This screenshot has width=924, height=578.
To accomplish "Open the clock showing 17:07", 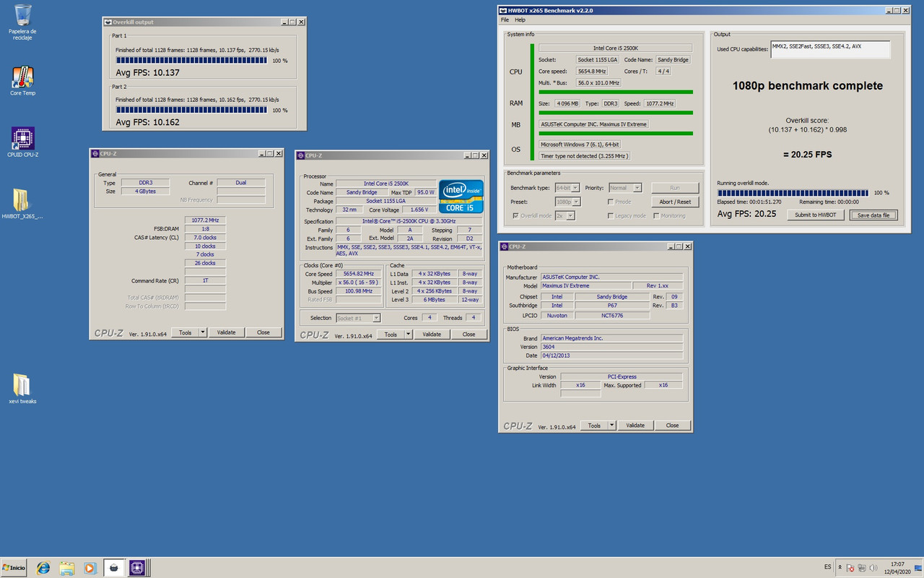I will click(898, 568).
